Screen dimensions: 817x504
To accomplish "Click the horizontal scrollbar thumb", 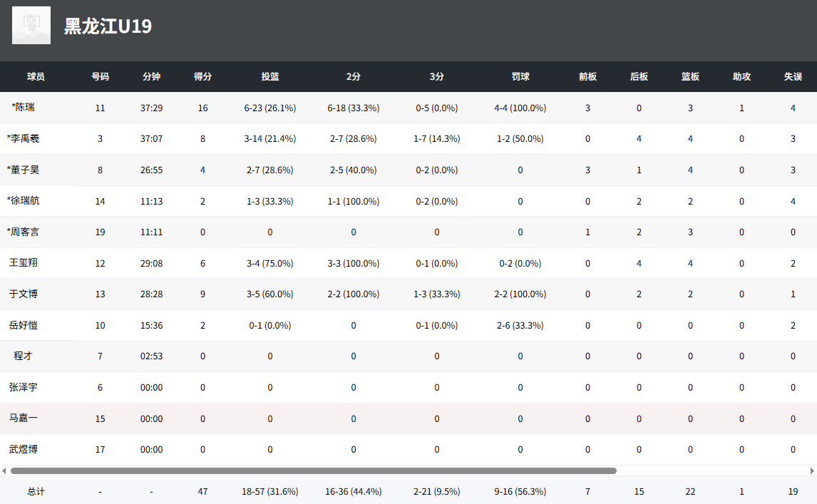I will (x=314, y=470).
